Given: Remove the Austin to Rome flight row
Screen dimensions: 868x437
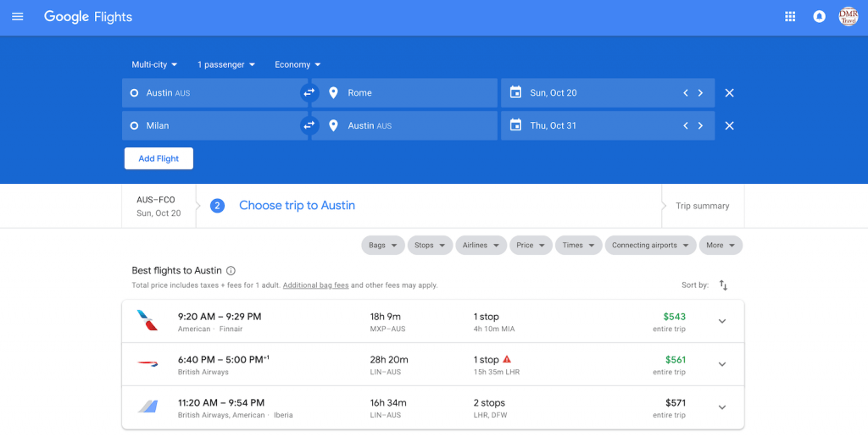Looking at the screenshot, I should pos(730,93).
